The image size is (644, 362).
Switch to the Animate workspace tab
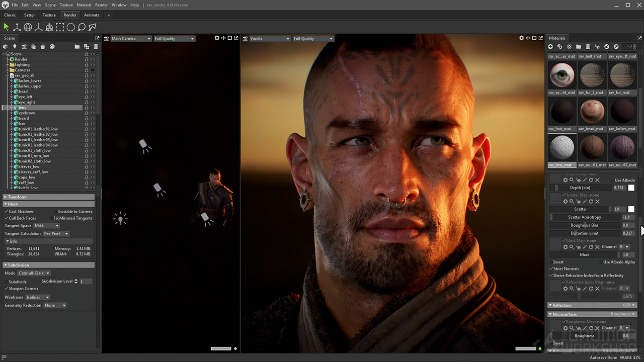coord(92,15)
